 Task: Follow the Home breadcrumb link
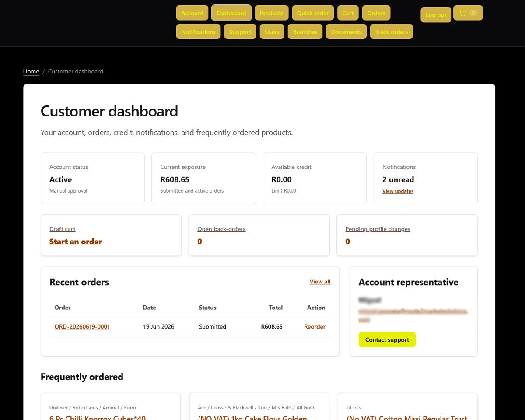[31, 71]
